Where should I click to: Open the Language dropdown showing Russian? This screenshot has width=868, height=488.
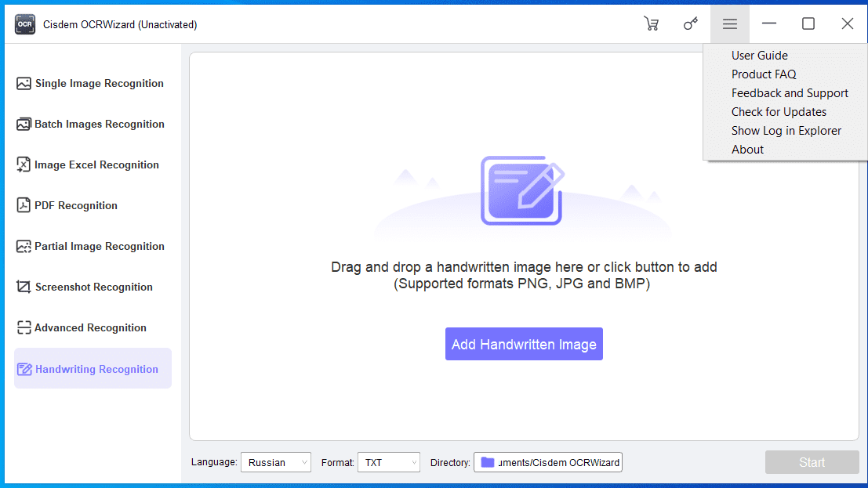point(276,462)
